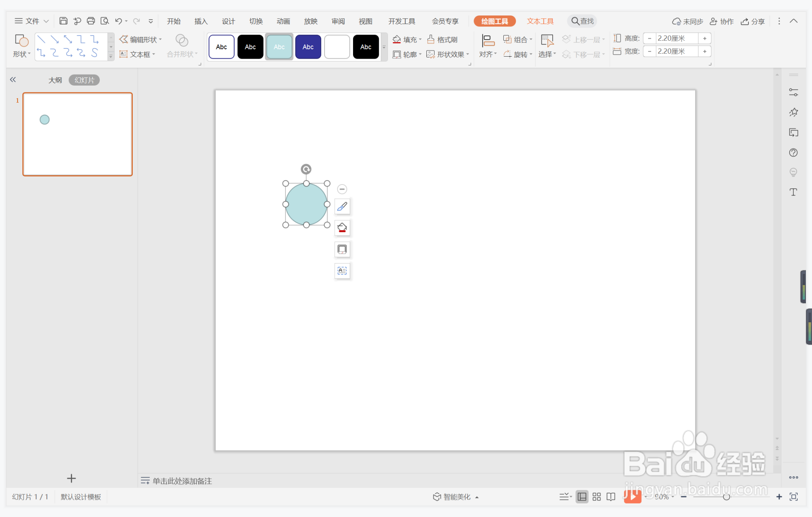This screenshot has width=812, height=517.
Task: Collapse the ribbon with the up chevron
Action: (794, 21)
